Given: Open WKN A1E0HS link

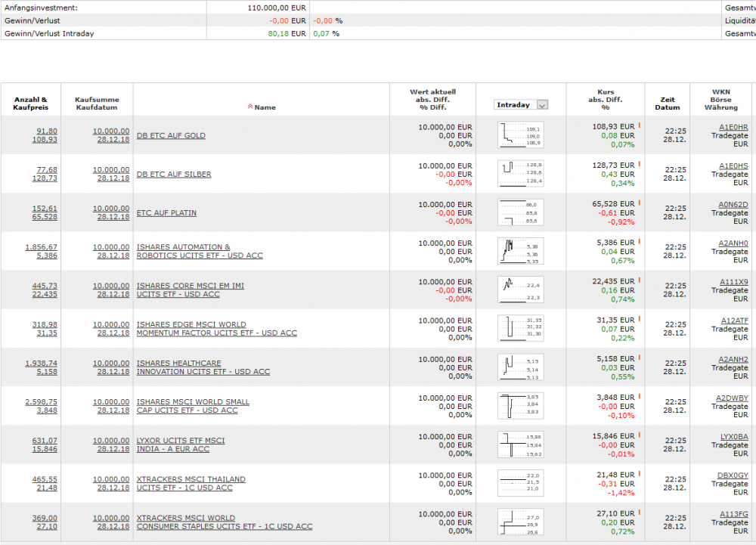Looking at the screenshot, I should [x=733, y=166].
